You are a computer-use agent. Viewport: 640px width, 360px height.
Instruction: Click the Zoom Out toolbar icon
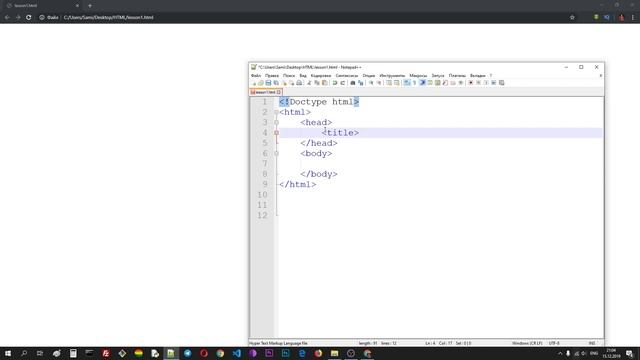(378, 83)
